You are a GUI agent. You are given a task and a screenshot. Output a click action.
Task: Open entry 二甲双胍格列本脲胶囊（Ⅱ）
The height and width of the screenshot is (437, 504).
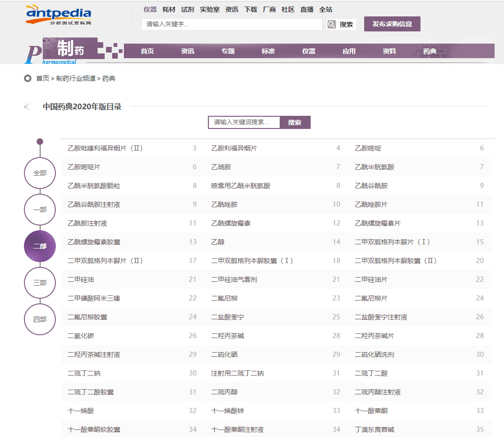tap(396, 261)
